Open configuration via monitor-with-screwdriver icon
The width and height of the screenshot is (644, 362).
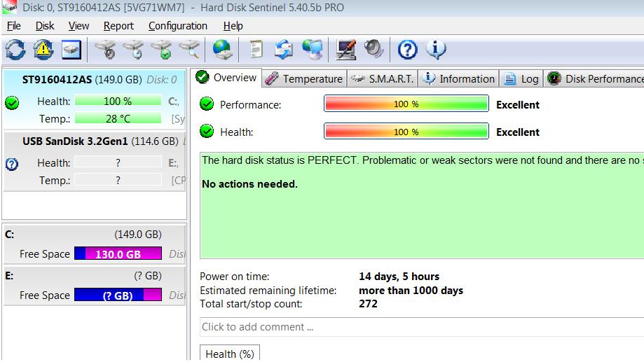[x=345, y=50]
